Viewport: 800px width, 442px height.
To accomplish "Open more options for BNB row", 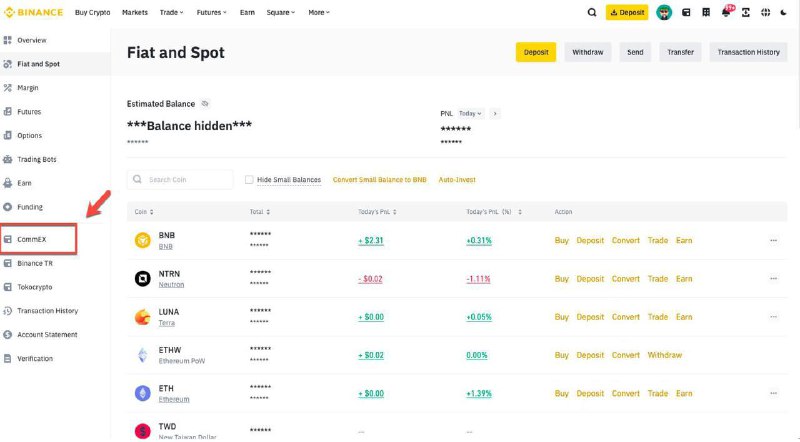I will (773, 240).
